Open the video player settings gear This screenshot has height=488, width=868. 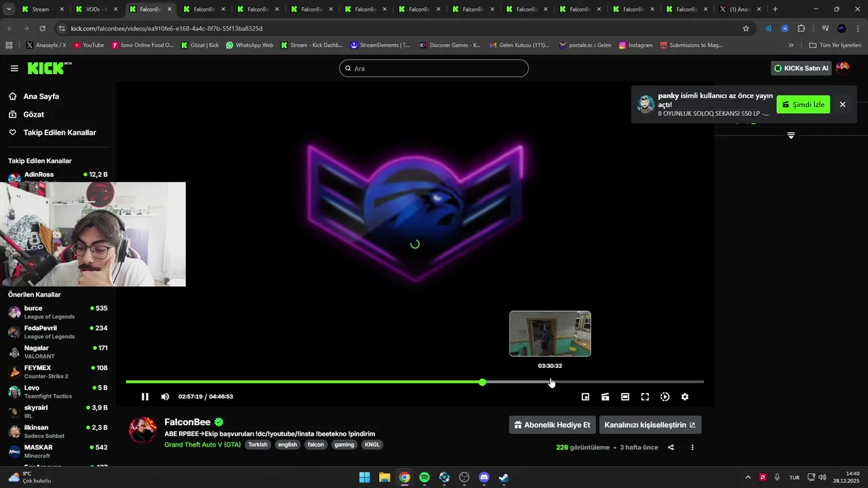tap(685, 396)
